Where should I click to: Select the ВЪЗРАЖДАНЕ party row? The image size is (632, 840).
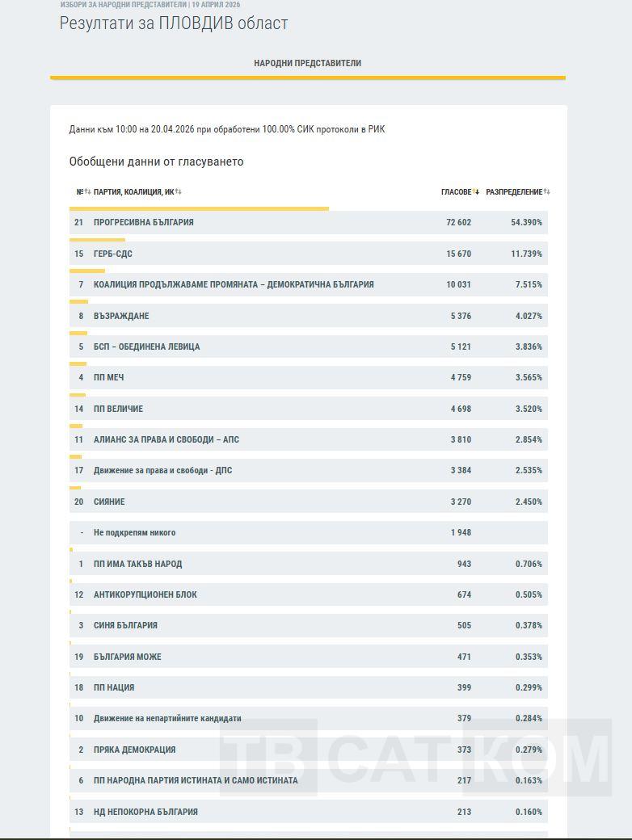[308, 316]
